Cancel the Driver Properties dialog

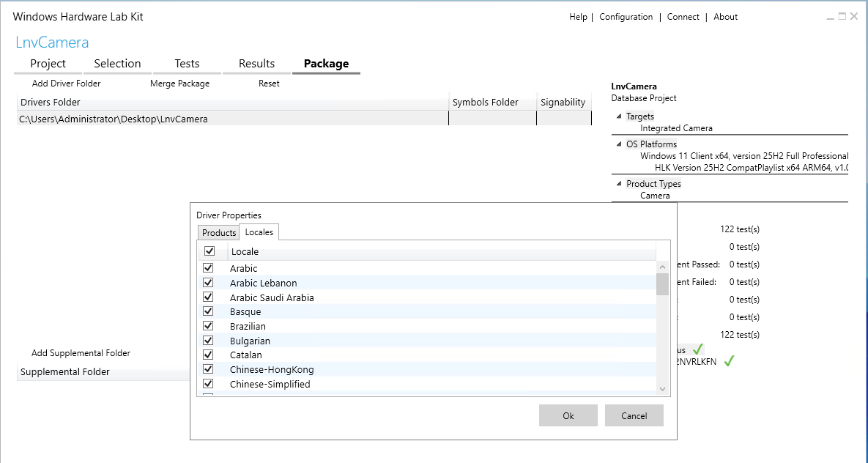click(x=634, y=415)
